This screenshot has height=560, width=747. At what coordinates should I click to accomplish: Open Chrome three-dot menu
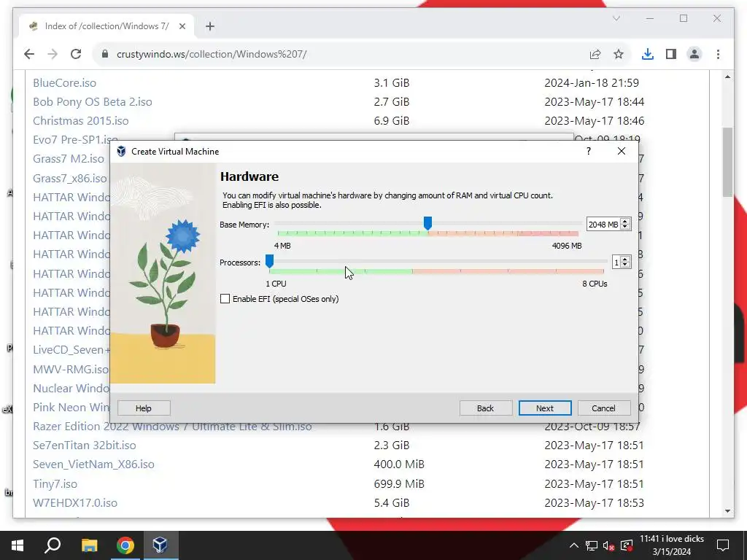tap(718, 54)
